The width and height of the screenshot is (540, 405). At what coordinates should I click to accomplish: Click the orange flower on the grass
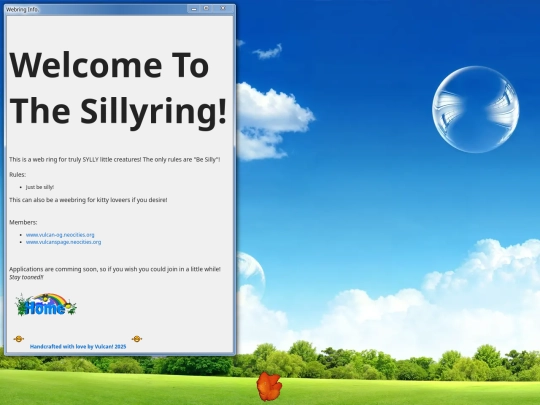[x=269, y=386]
